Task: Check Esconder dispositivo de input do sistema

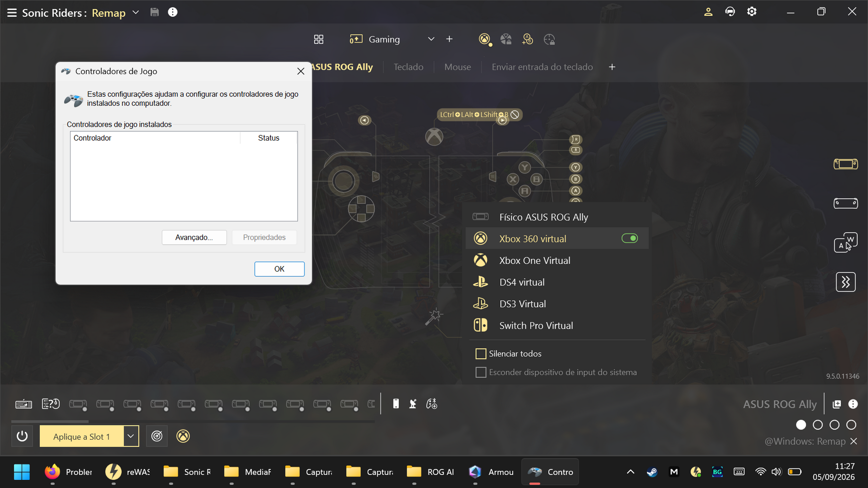Action: click(x=481, y=372)
